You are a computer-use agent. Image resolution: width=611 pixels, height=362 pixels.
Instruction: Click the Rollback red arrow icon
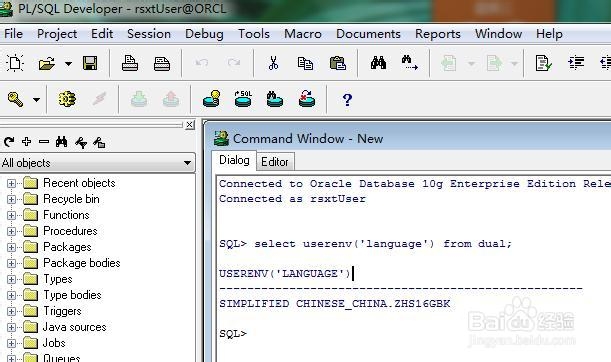coord(171,99)
